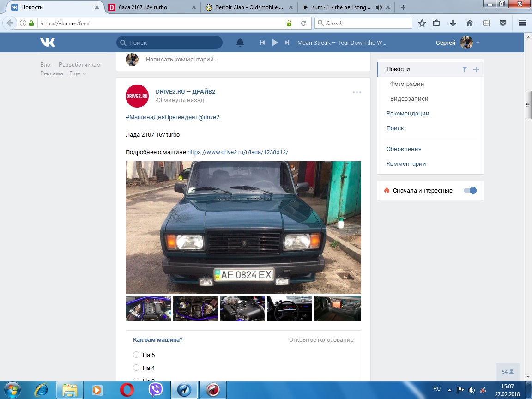Image resolution: width=532 pixels, height=399 pixels.
Task: Select the 'На 4' poll option
Action: click(x=136, y=368)
